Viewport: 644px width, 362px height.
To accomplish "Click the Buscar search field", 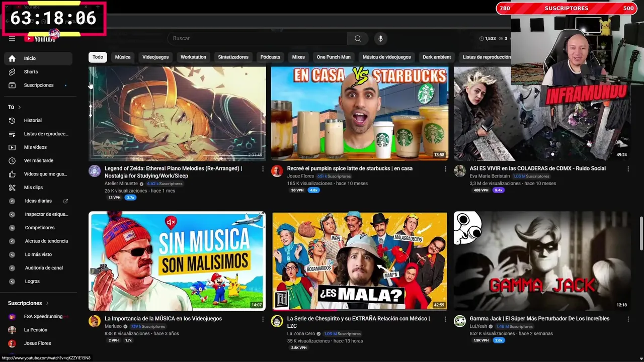I will pos(257,39).
